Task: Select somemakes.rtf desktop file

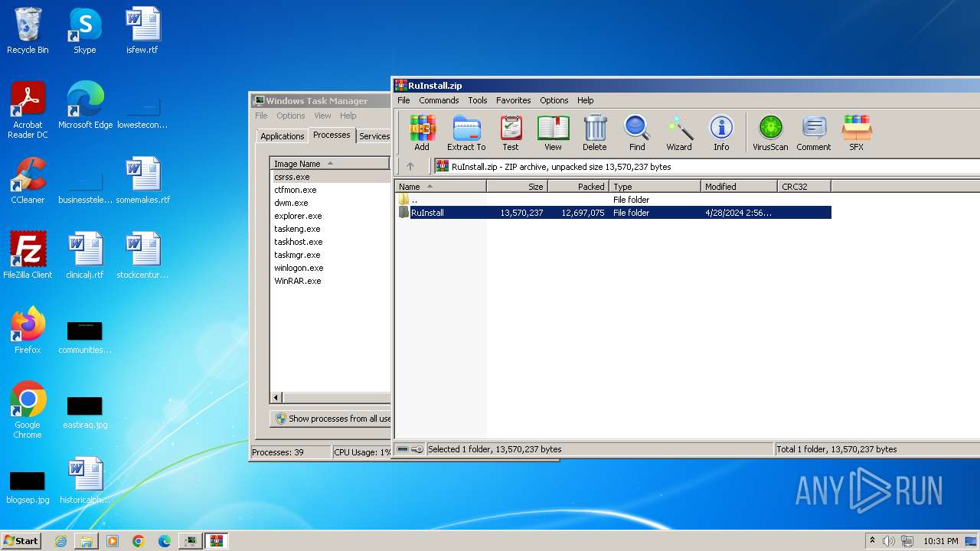Action: pyautogui.click(x=142, y=181)
